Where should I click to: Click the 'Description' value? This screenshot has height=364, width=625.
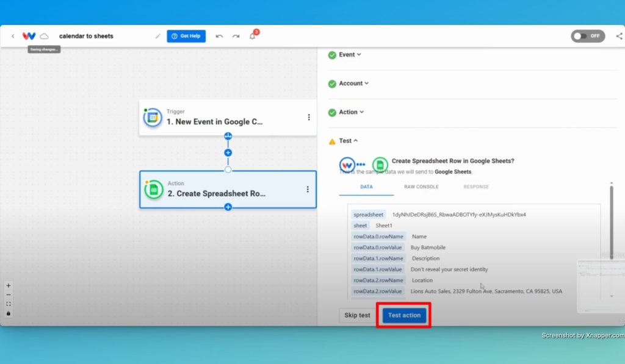click(425, 259)
